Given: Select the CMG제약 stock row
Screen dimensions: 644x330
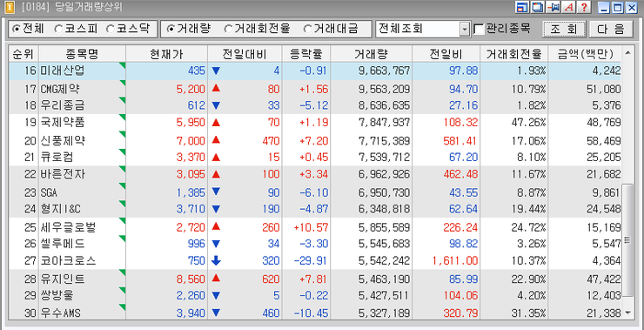Looking at the screenshot, I should click(315, 88).
